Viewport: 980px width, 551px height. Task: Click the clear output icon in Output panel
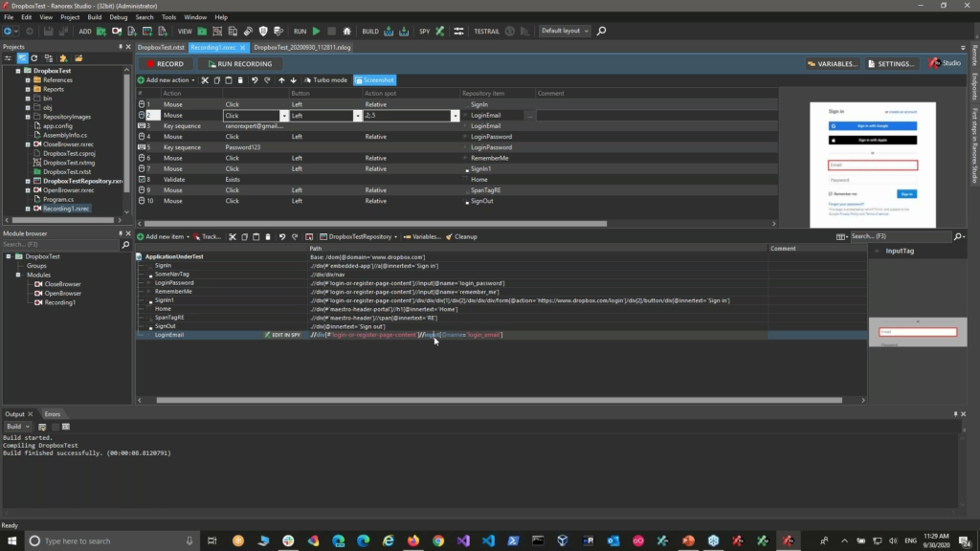(42, 427)
